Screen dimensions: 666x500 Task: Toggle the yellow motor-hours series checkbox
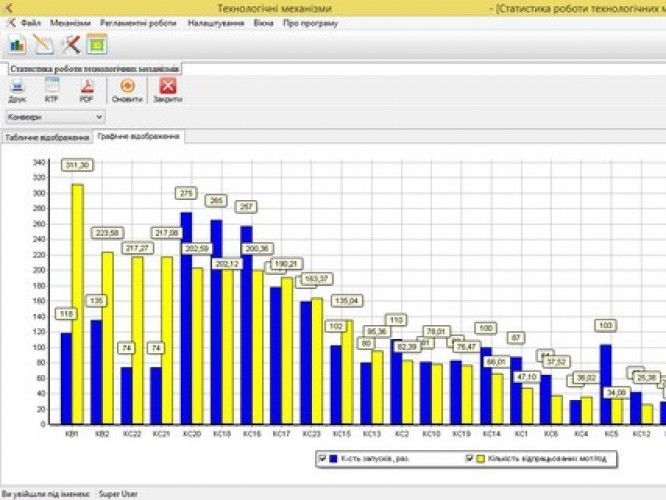pyautogui.click(x=470, y=458)
